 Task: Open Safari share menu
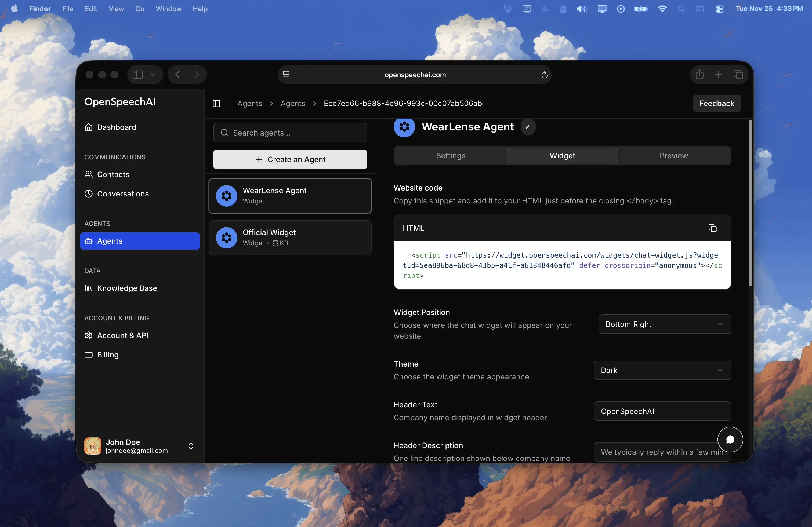click(x=699, y=74)
